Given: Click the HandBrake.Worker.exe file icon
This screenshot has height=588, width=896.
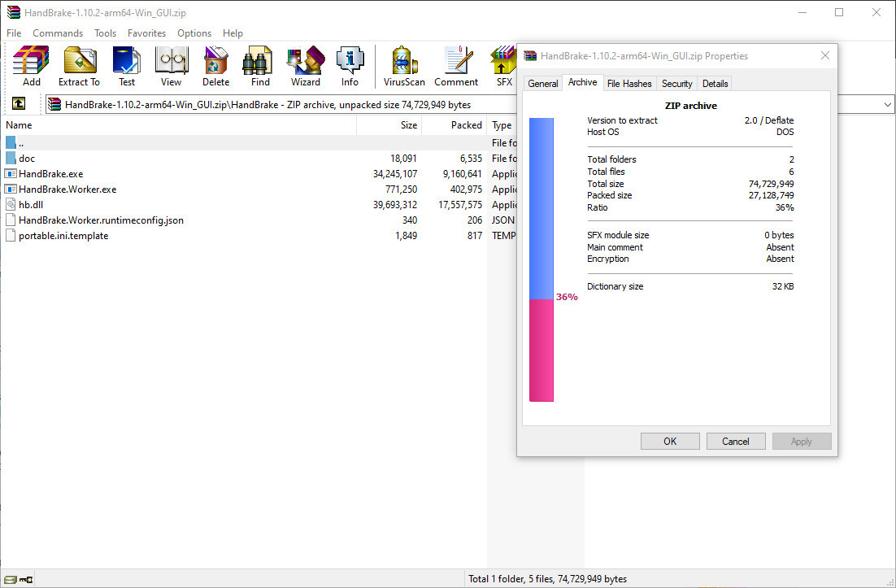Looking at the screenshot, I should click(x=11, y=189).
